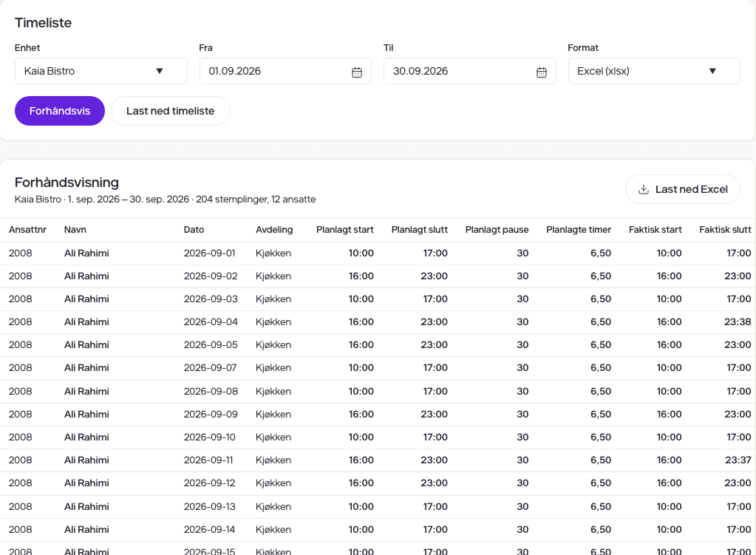Click the date cell 2026-09-13
The width and height of the screenshot is (756, 555).
pos(210,506)
